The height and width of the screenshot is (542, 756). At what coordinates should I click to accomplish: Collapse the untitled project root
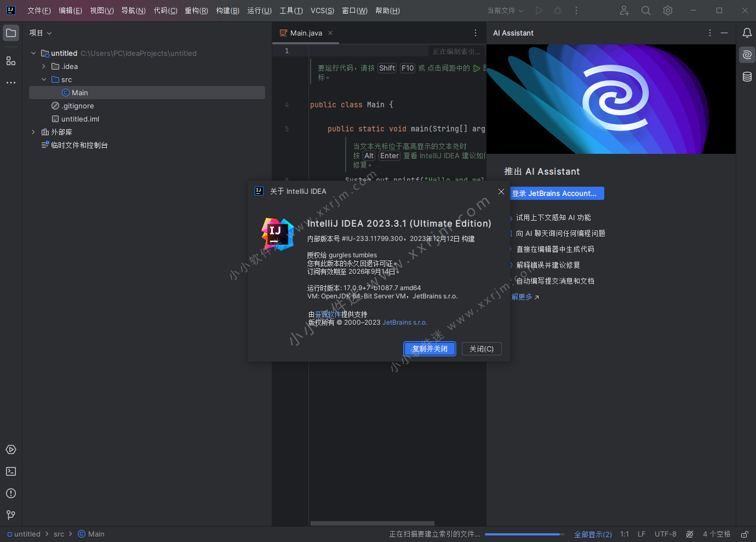(x=33, y=53)
